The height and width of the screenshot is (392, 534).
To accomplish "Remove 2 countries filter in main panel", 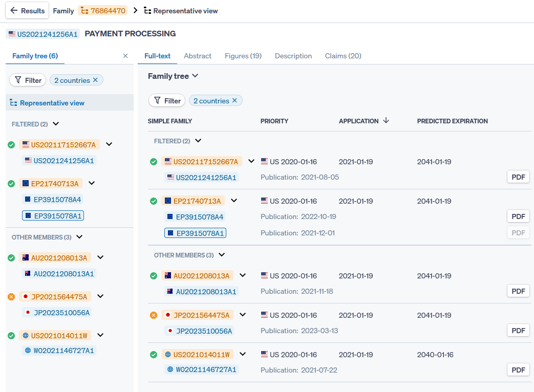I will click(x=235, y=101).
